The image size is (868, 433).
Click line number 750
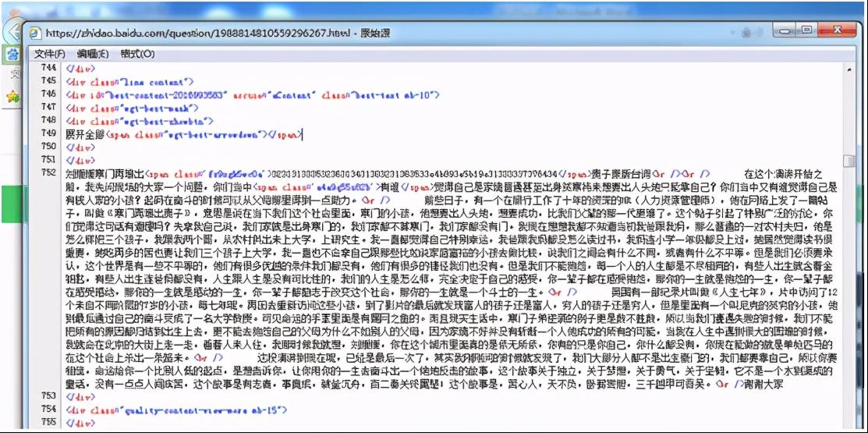[x=48, y=146]
